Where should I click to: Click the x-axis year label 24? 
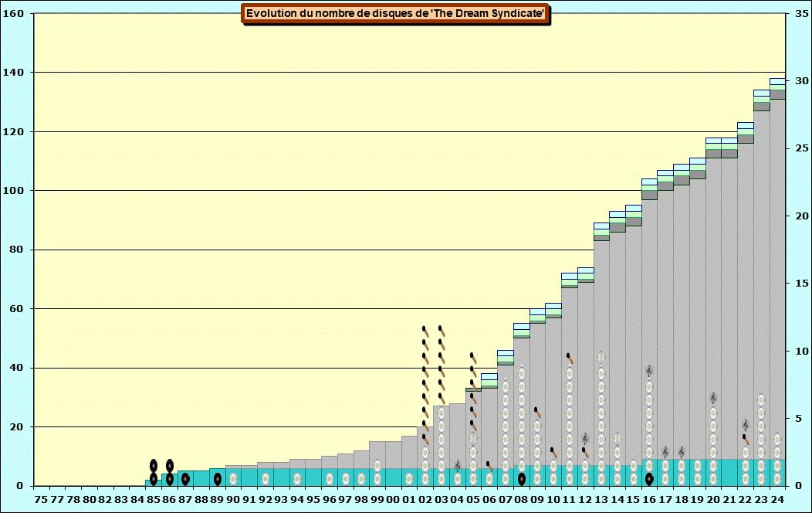click(x=776, y=500)
